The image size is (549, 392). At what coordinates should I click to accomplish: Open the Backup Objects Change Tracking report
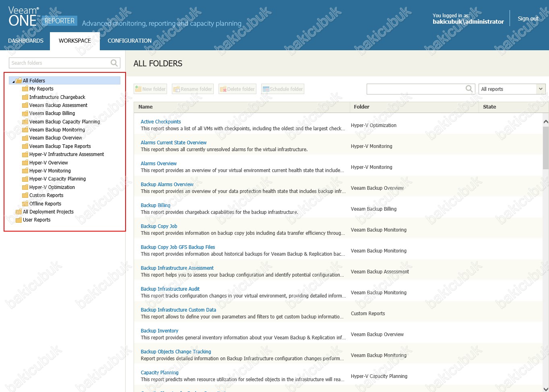point(176,352)
